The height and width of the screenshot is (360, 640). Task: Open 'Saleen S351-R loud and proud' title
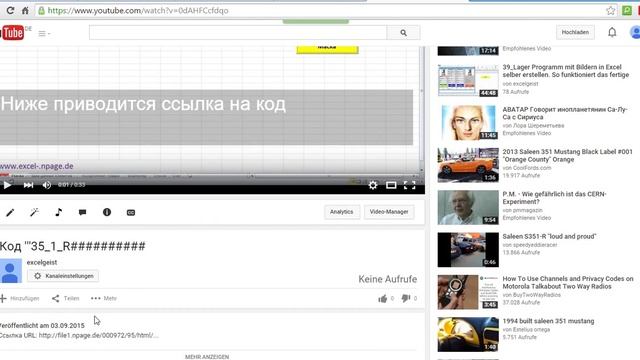tap(549, 236)
